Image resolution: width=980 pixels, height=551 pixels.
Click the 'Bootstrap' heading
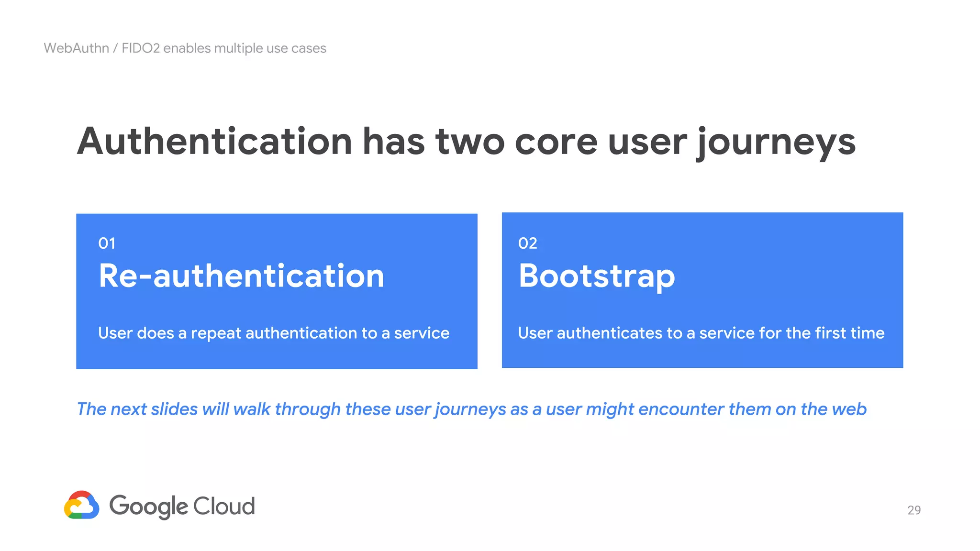tap(597, 277)
